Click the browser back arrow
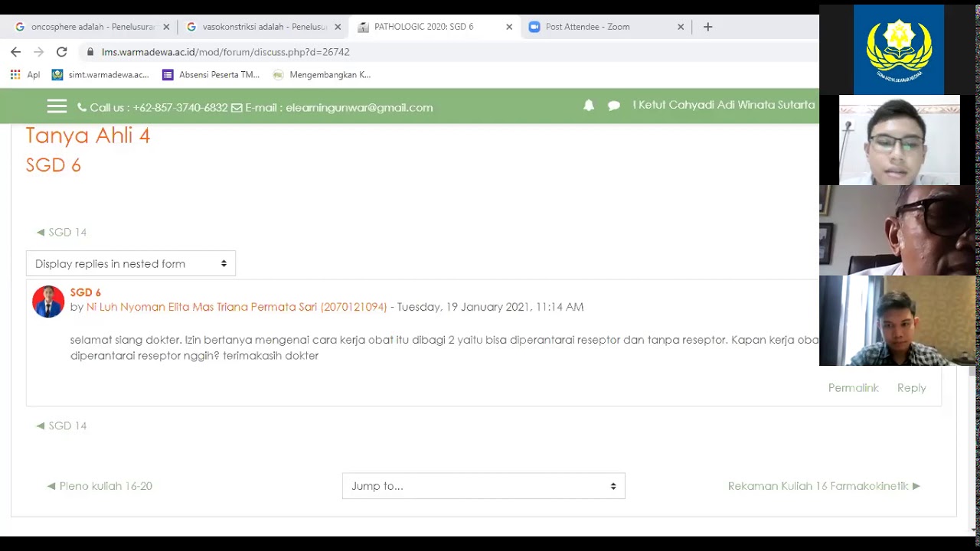Image resolution: width=980 pixels, height=551 pixels. (15, 52)
